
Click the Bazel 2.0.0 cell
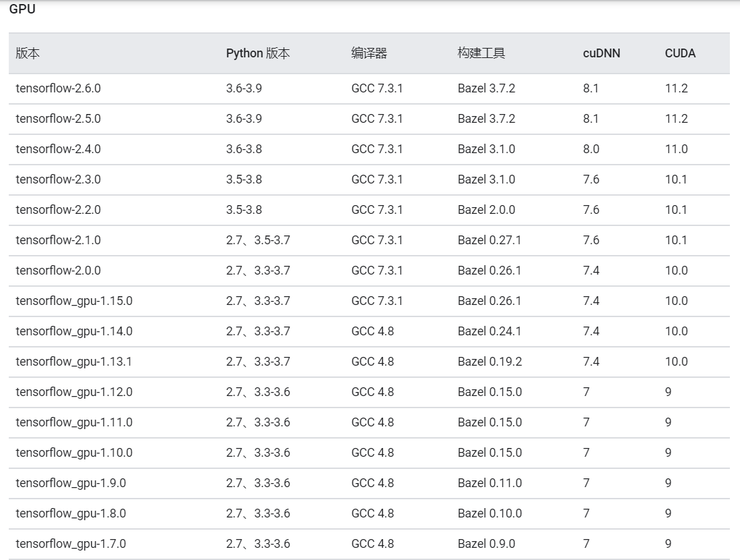[x=486, y=209]
